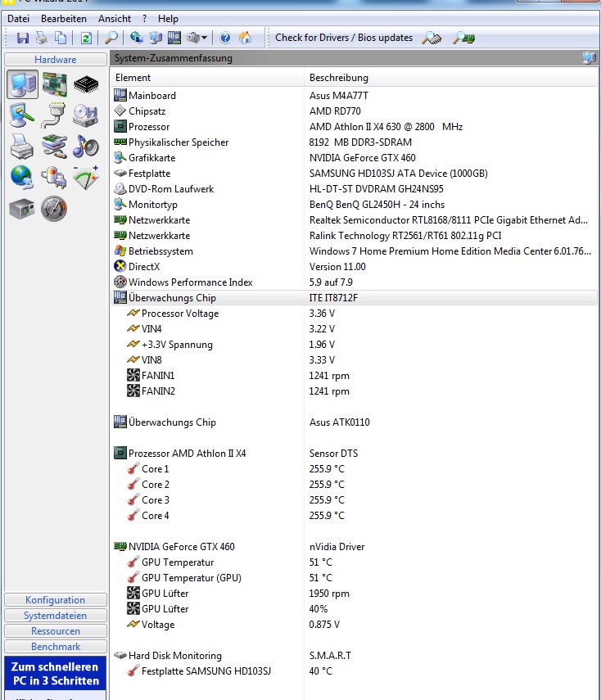Image resolution: width=601 pixels, height=700 pixels.
Task: Select the Hard Disk Monitoring row
Action: tap(354, 655)
